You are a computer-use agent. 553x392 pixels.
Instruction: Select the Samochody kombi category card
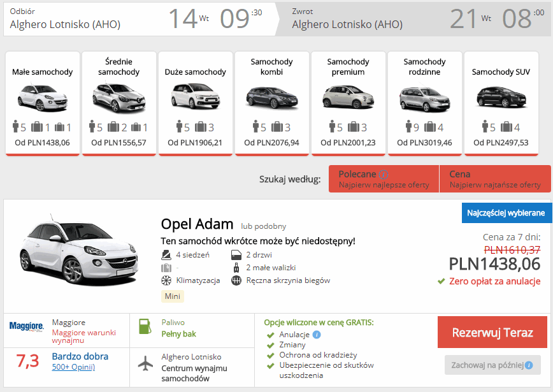pyautogui.click(x=272, y=103)
